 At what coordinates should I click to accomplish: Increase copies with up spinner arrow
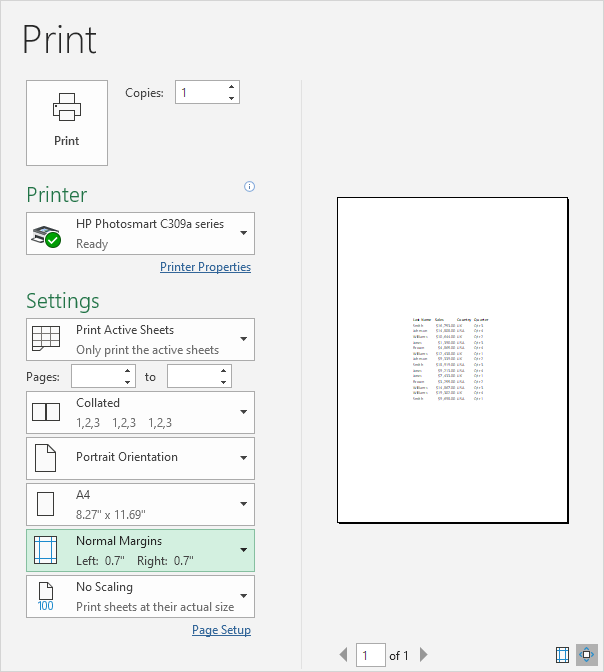coord(232,87)
